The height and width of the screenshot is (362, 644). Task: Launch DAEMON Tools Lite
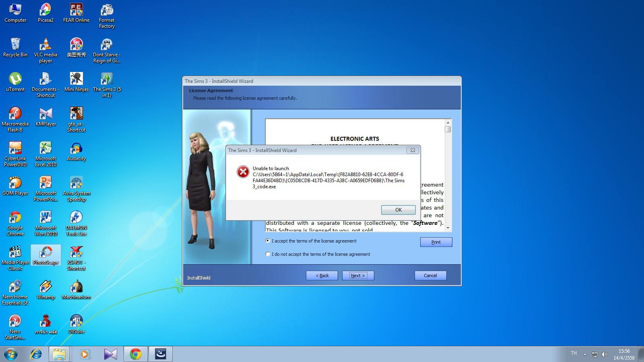click(76, 223)
